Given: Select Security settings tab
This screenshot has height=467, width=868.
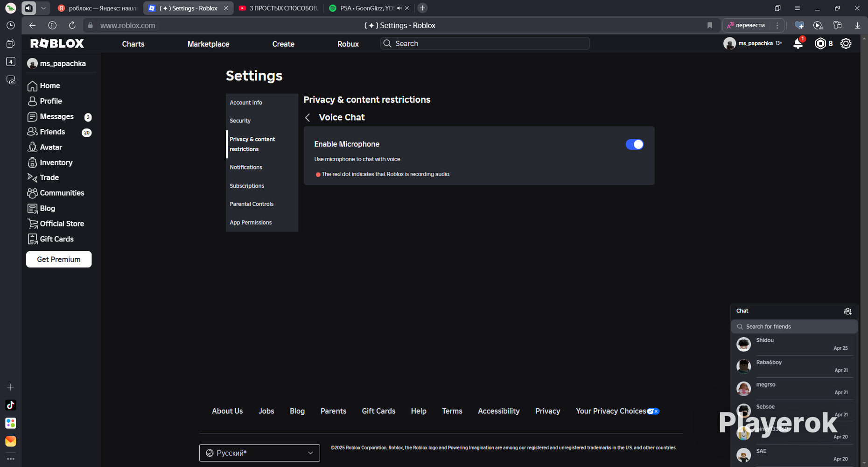Looking at the screenshot, I should pos(262,120).
